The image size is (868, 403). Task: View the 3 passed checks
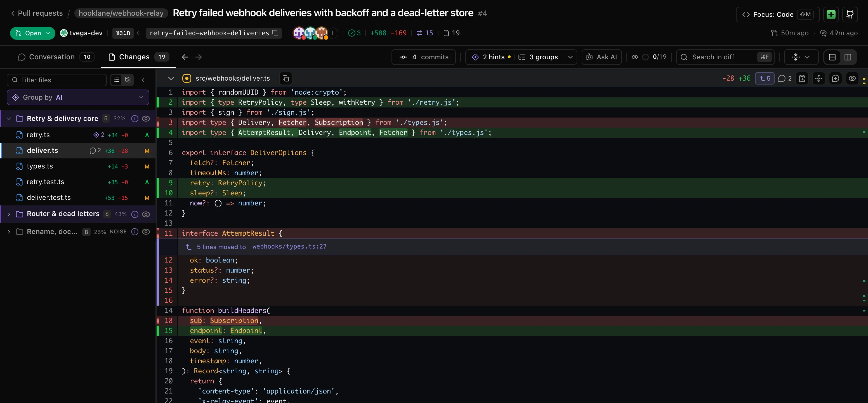click(x=355, y=33)
